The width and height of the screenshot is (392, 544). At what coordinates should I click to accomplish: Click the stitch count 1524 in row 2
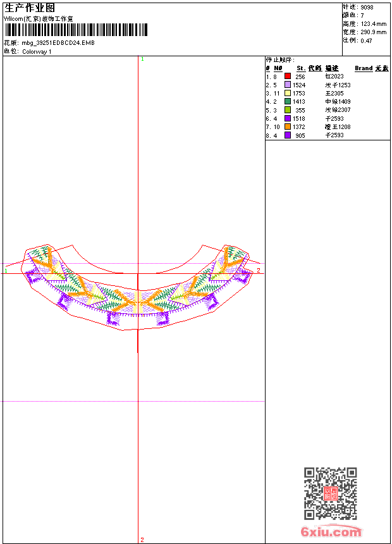click(x=299, y=85)
